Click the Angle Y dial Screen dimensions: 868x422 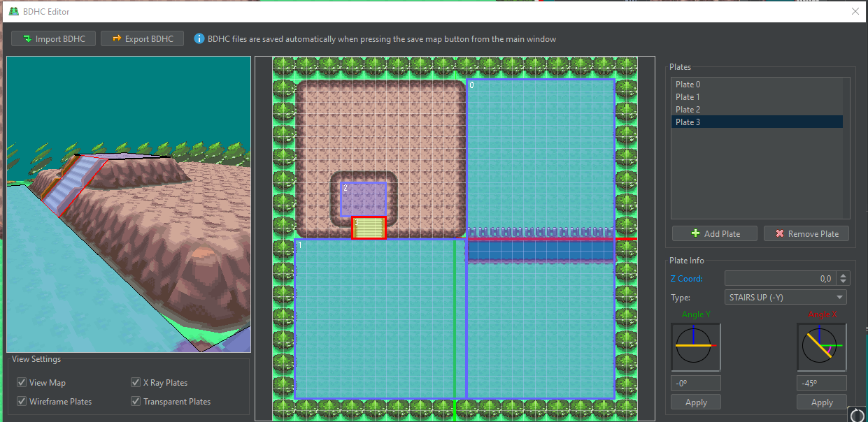pyautogui.click(x=695, y=346)
